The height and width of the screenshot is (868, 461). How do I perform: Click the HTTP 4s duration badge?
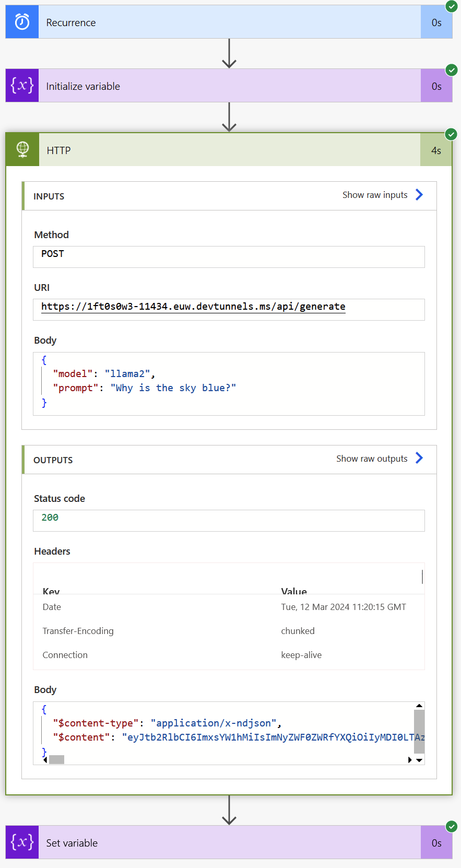click(436, 150)
